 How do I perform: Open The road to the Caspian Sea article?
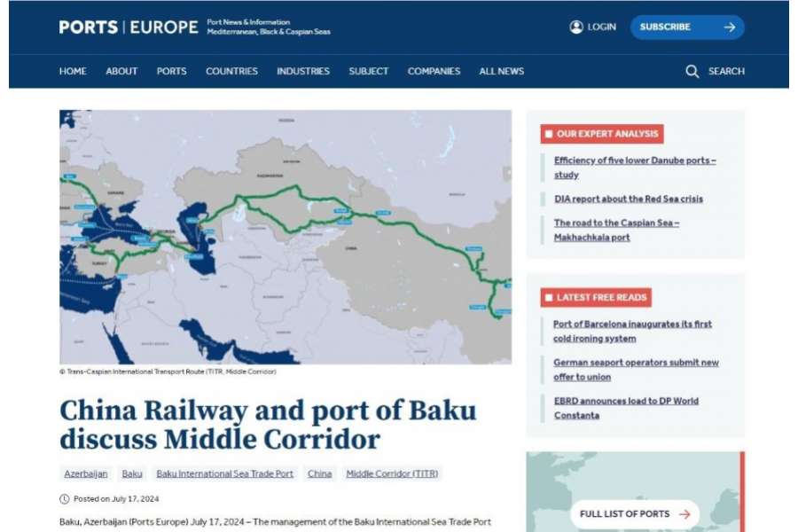tap(616, 231)
